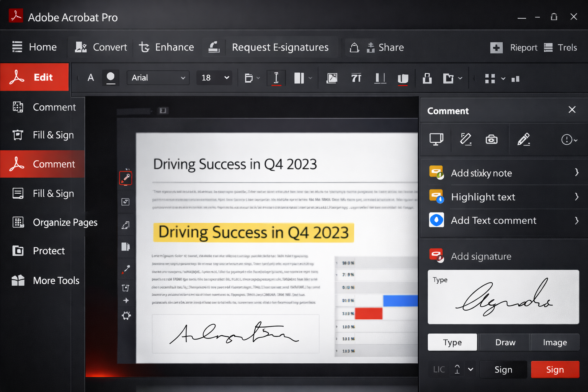Expand the alert icon dropdown in Comment panel
Image resolution: width=588 pixels, height=392 pixels.
pos(569,139)
